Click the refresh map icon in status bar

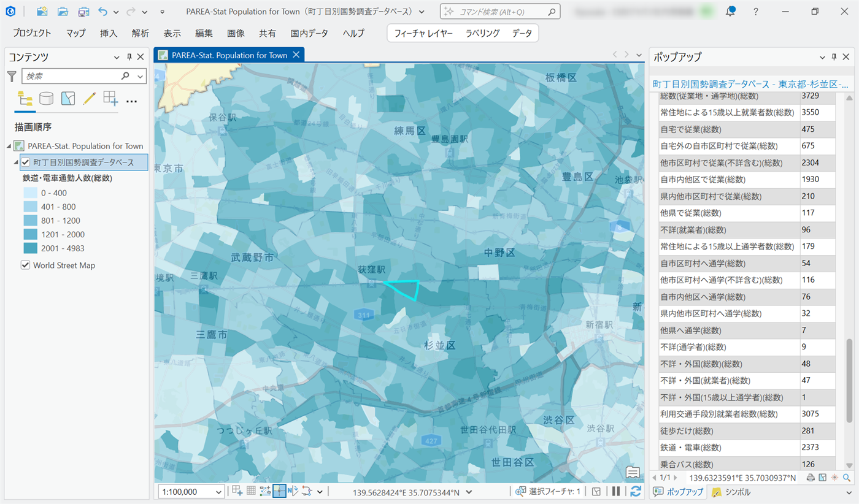point(636,491)
